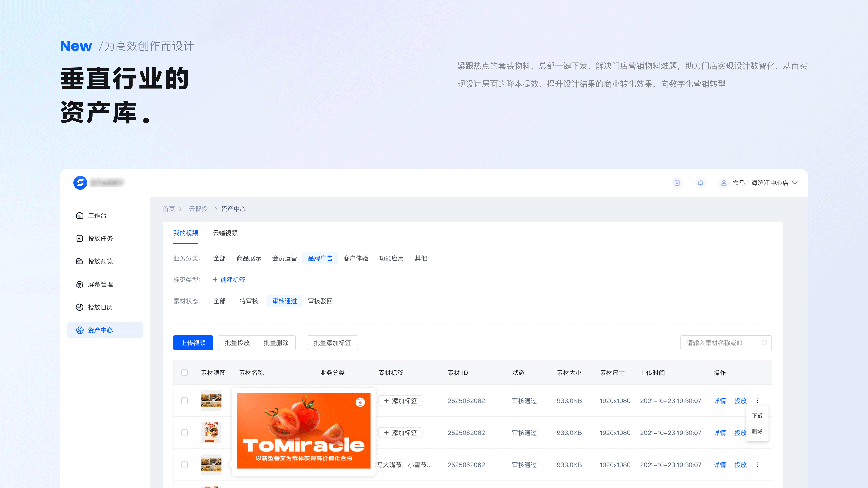Click 添加标签 in the first row
868x488 pixels.
(400, 401)
